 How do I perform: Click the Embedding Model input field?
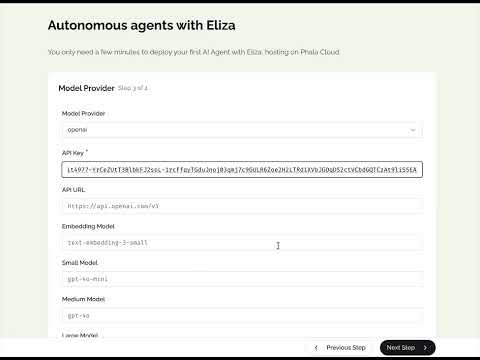(242, 243)
